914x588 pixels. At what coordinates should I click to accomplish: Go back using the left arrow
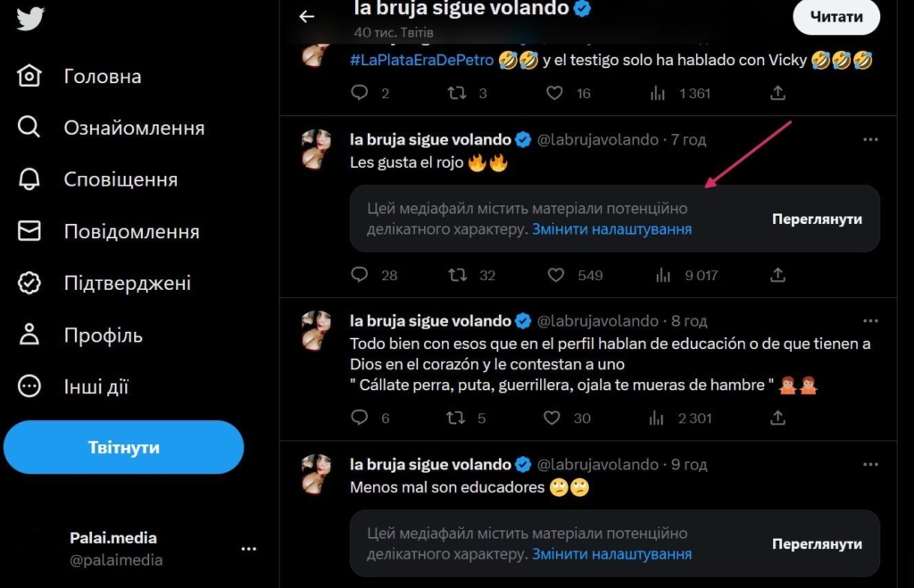(x=307, y=16)
